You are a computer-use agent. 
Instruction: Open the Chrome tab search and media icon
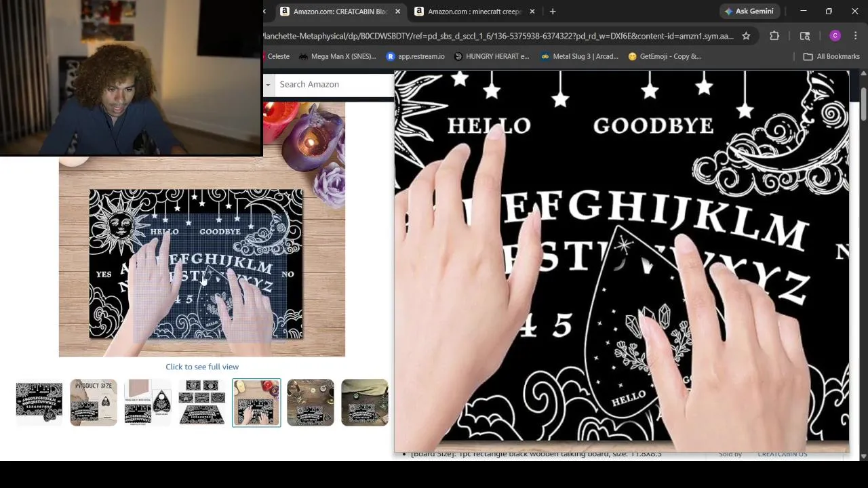805,36
